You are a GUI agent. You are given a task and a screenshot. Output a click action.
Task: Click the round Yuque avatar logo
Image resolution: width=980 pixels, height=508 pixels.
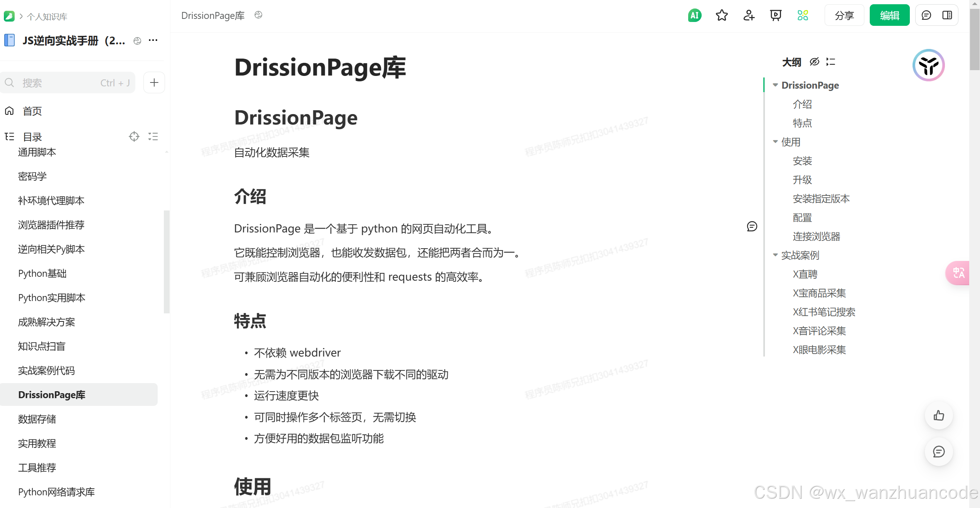[x=928, y=65]
